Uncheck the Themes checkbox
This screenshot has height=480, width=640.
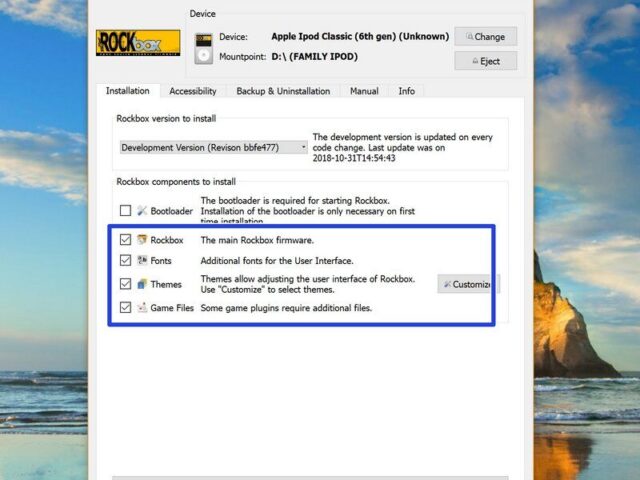[x=125, y=284]
